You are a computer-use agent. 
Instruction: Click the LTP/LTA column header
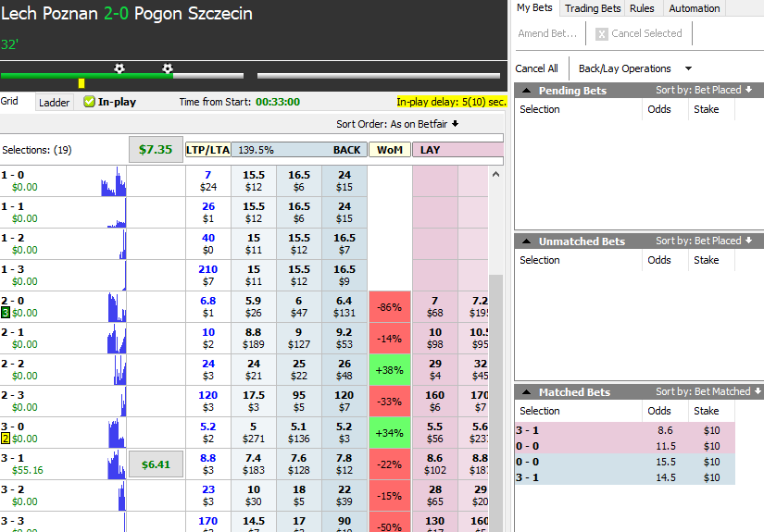(x=208, y=150)
